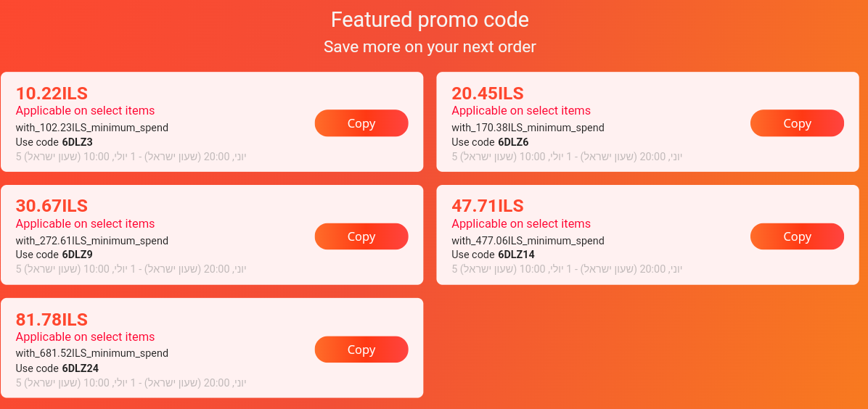Copy the 6DLZ6 promo code
This screenshot has height=409, width=868.
coord(797,123)
